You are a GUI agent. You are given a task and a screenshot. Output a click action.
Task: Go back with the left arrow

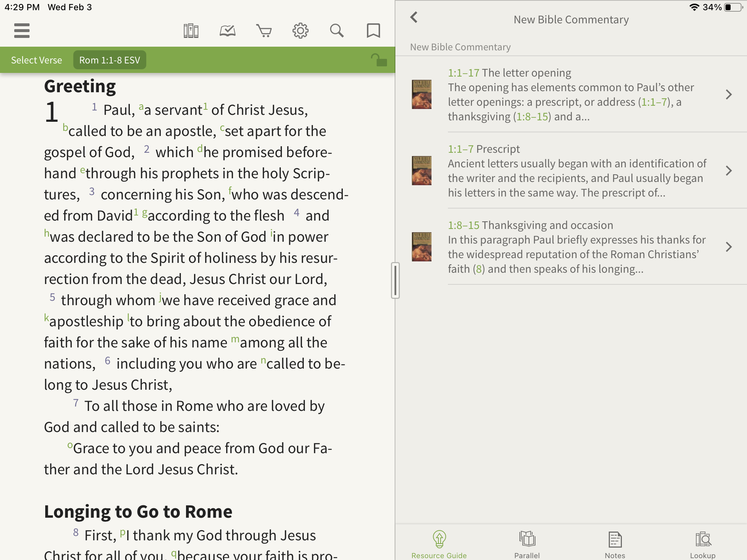tap(414, 17)
